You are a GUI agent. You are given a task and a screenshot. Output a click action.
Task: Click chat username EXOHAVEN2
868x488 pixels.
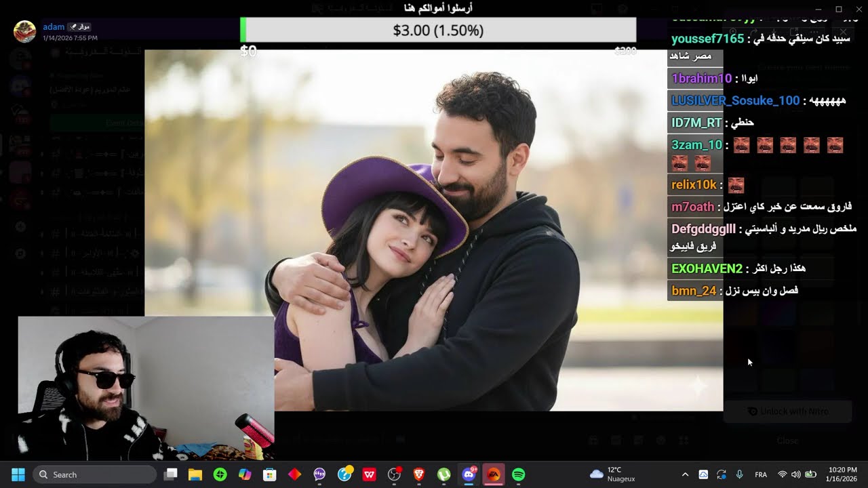[707, 268]
